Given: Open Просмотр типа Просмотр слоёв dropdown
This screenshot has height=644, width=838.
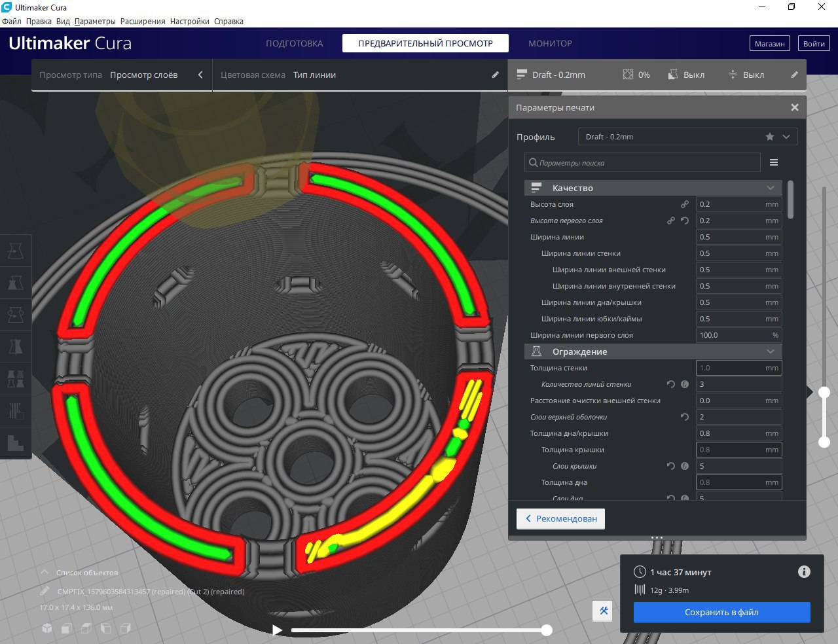Looking at the screenshot, I should [x=122, y=75].
